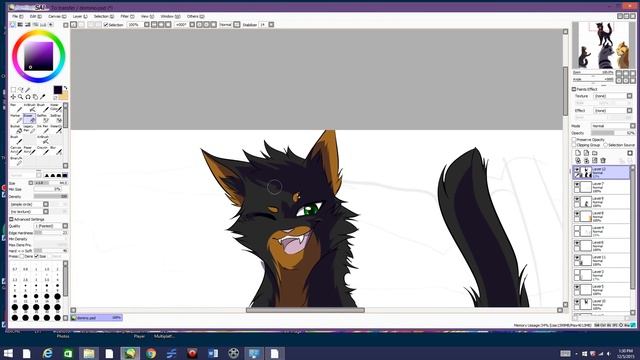Image resolution: width=640 pixels, height=360 pixels.
Task: Hide Layer10 with its eye toggle
Action: coord(577,302)
